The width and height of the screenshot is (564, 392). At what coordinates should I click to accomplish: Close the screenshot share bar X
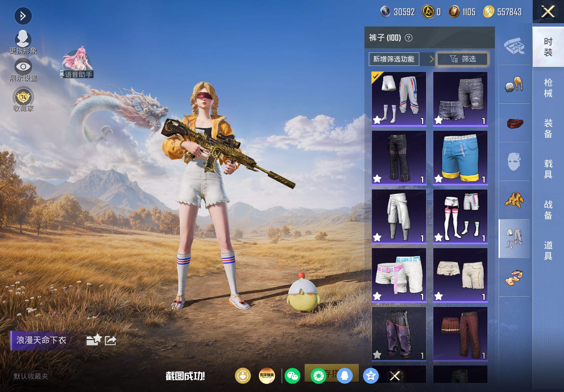click(x=395, y=376)
